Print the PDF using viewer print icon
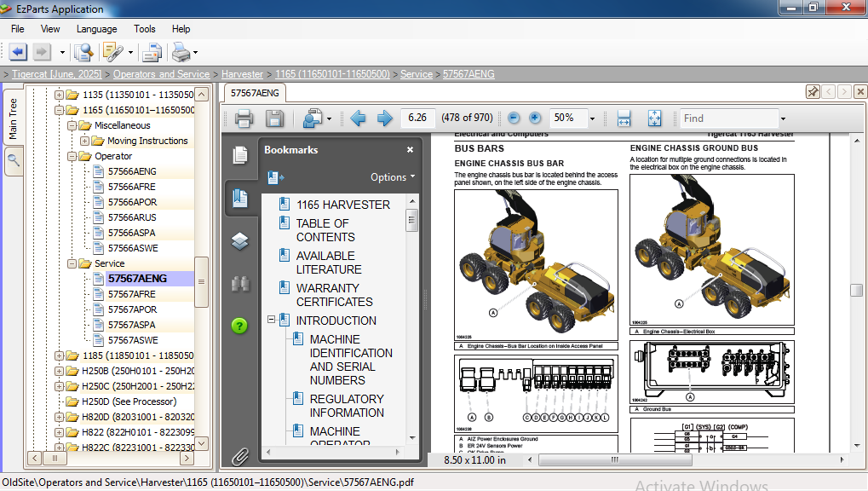Screen dimensions: 868x491 pyautogui.click(x=244, y=118)
